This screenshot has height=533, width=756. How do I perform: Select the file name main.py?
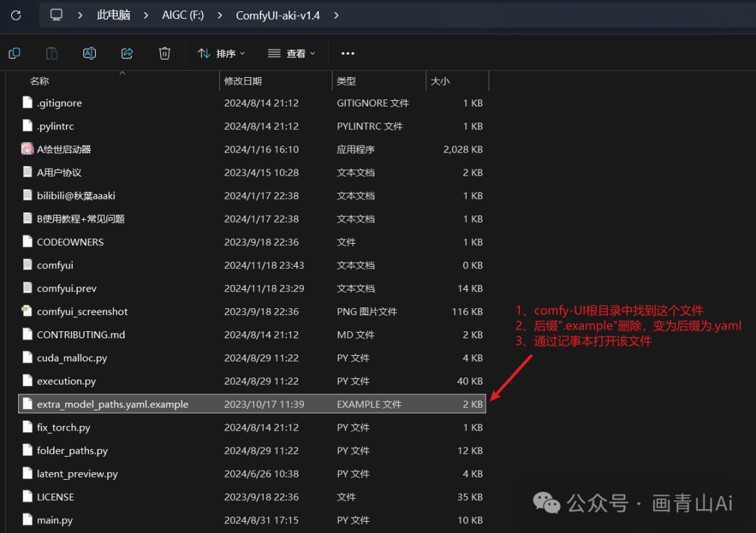point(55,520)
